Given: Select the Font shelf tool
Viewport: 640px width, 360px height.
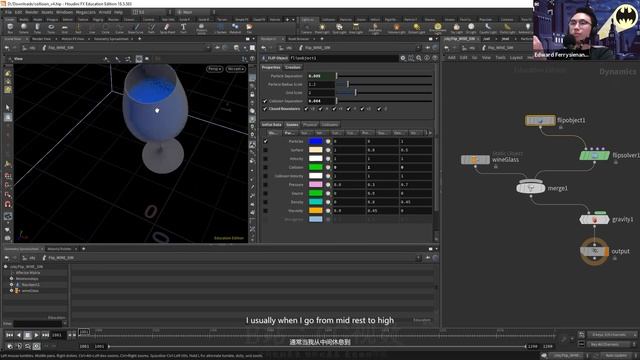Looking at the screenshot, I should pyautogui.click(x=183, y=28).
